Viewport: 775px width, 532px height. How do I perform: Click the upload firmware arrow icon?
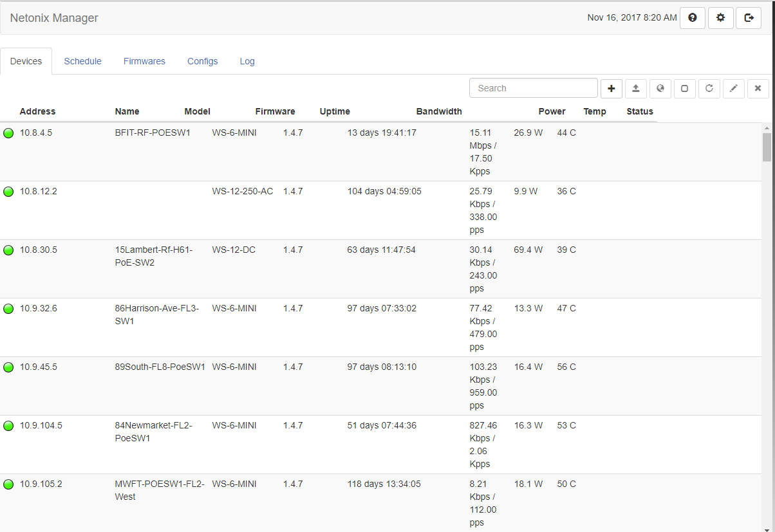pyautogui.click(x=635, y=88)
